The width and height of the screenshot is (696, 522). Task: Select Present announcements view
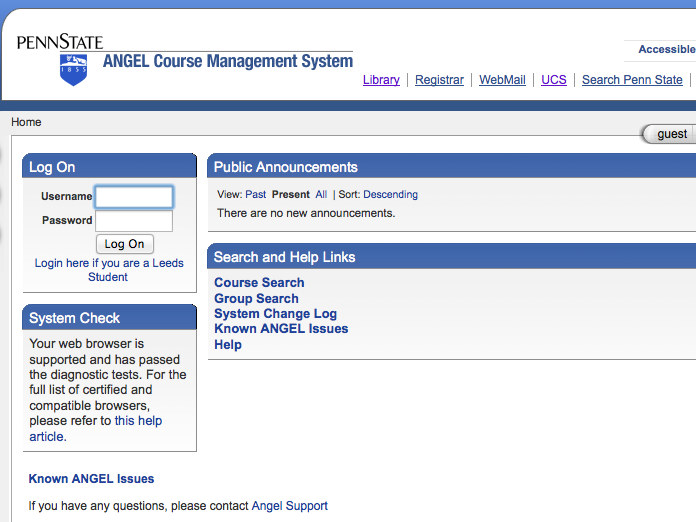click(291, 194)
